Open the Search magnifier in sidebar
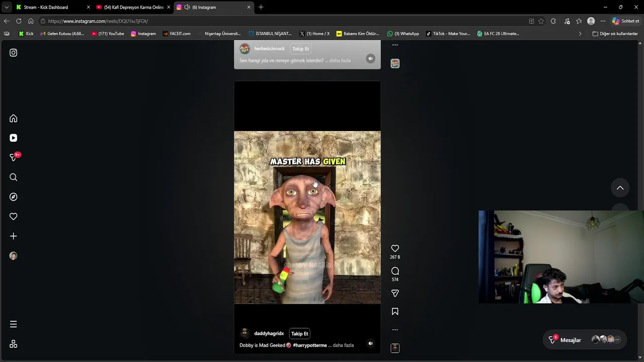644x362 pixels. click(14, 177)
